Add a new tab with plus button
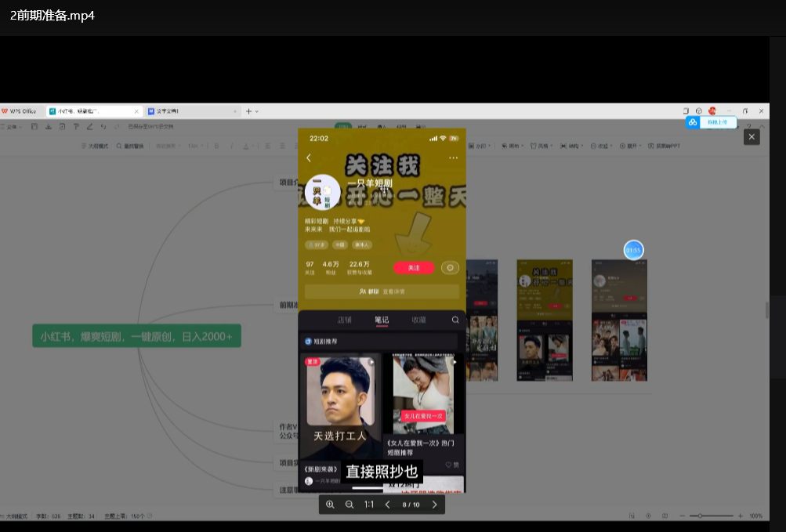The width and height of the screenshot is (786, 532). pos(248,111)
